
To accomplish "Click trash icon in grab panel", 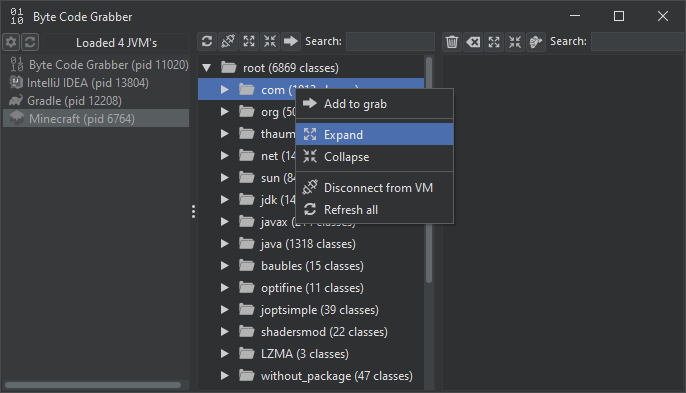I will tap(452, 42).
